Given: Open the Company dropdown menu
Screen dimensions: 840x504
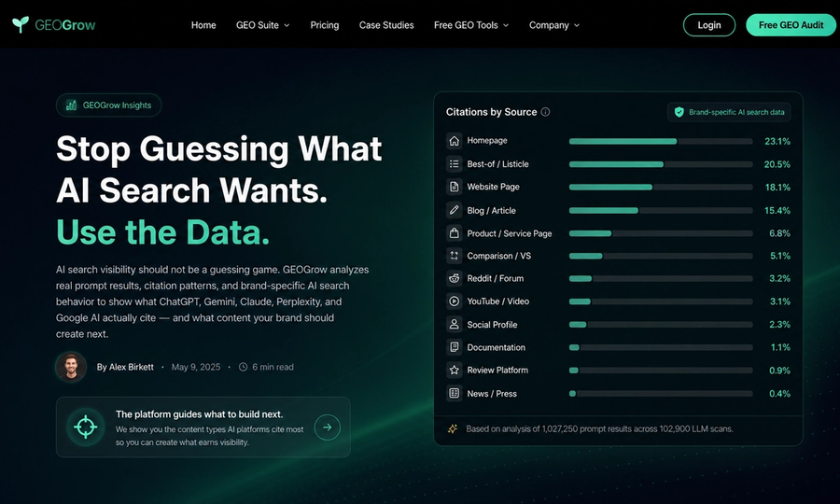Looking at the screenshot, I should [x=553, y=25].
